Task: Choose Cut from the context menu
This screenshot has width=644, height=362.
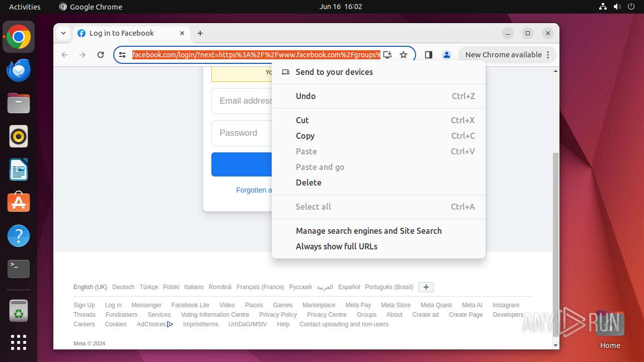Action: coord(378,120)
